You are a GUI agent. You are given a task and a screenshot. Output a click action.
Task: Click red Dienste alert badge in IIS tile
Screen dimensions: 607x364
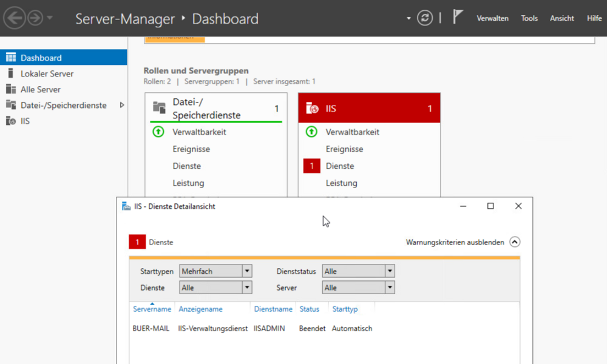[311, 166]
